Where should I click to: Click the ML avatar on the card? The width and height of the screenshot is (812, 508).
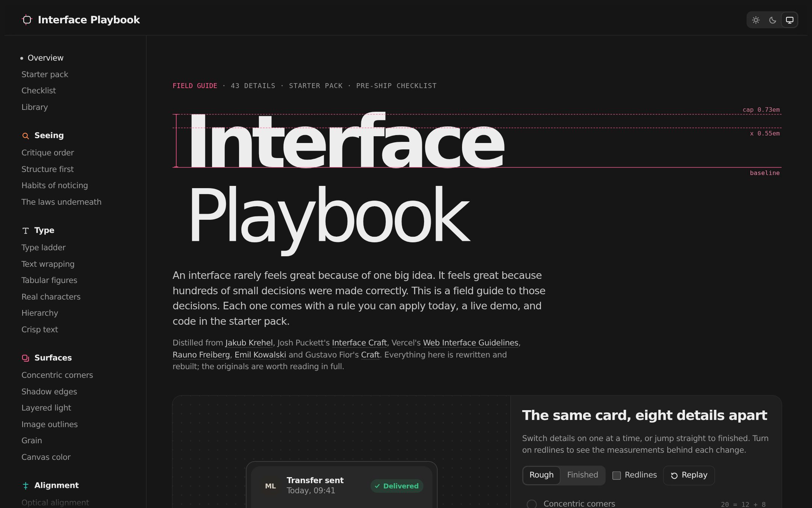270,486
